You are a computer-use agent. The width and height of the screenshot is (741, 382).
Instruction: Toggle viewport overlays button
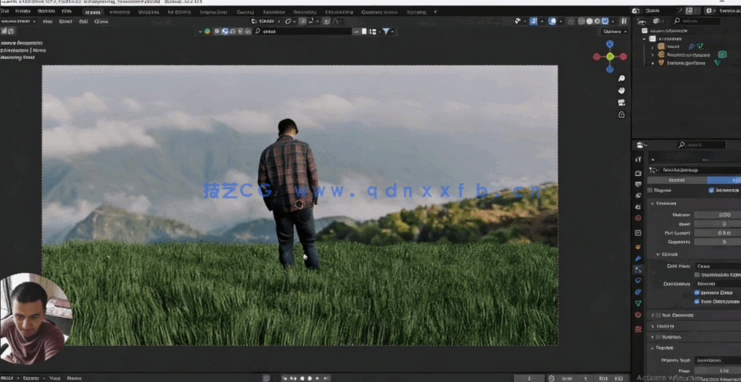(x=552, y=21)
